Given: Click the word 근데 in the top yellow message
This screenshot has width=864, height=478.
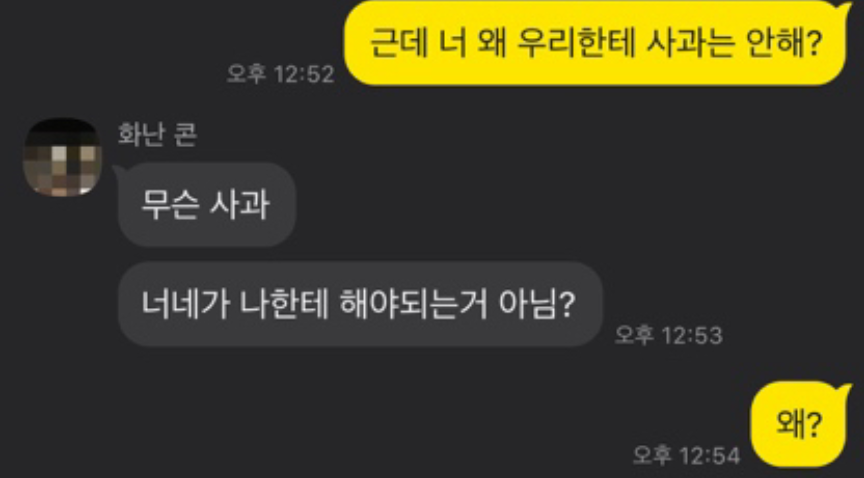Looking at the screenshot, I should 398,42.
